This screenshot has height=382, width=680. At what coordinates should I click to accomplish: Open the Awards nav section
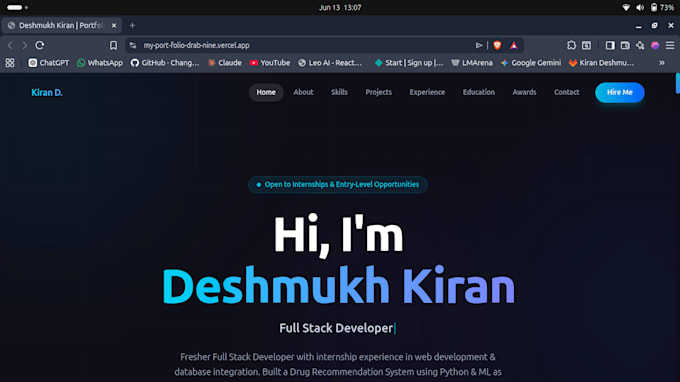(524, 92)
